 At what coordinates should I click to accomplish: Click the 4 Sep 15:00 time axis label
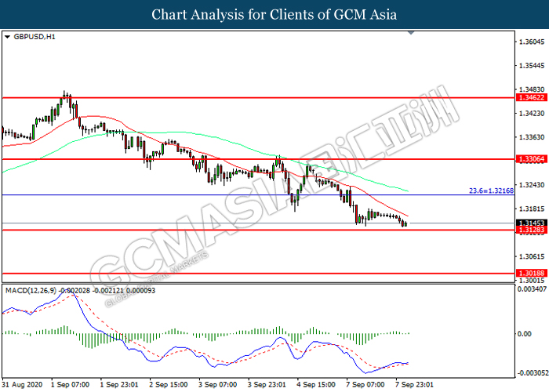click(x=316, y=385)
